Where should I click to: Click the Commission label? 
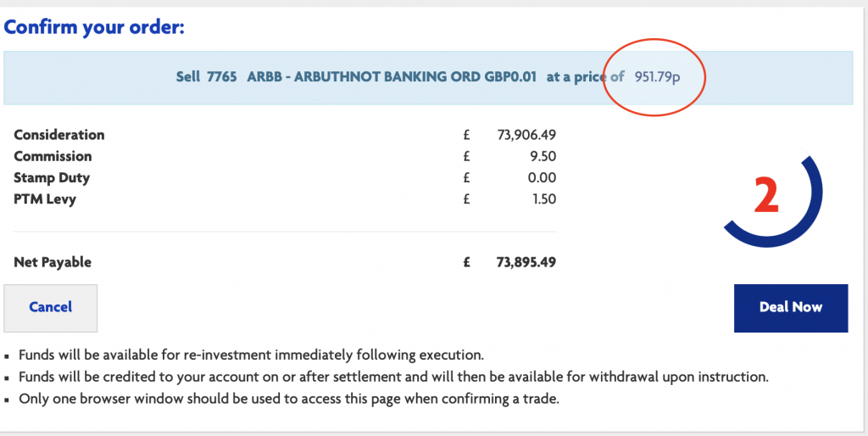[x=53, y=156]
